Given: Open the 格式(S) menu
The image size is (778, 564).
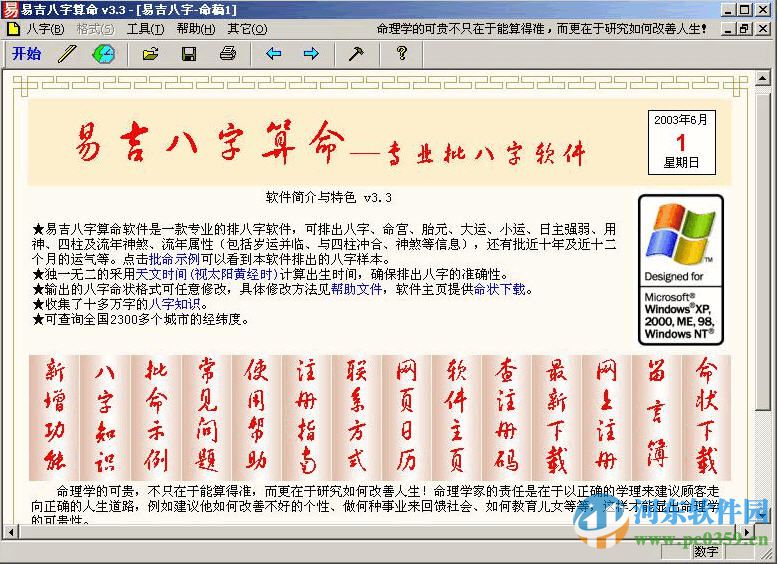Looking at the screenshot, I should tap(95, 29).
